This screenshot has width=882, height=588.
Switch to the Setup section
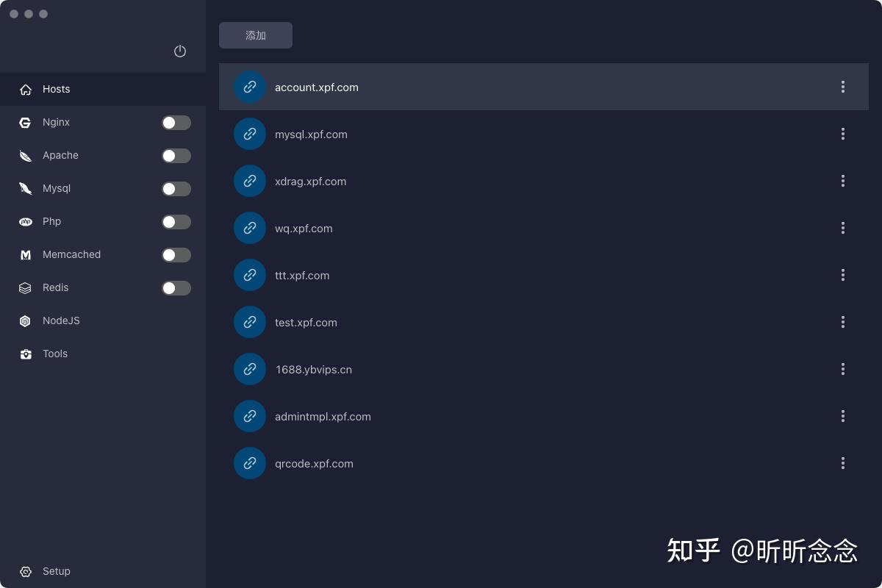click(56, 571)
